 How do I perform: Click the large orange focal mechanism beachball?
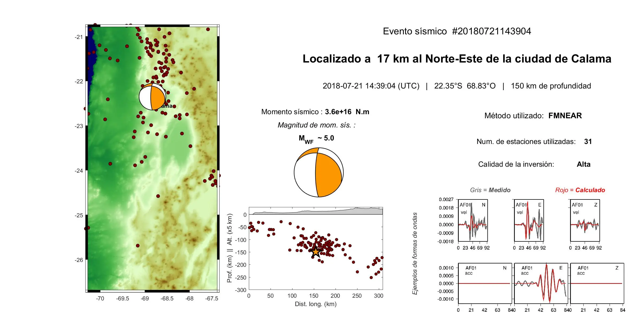(319, 172)
